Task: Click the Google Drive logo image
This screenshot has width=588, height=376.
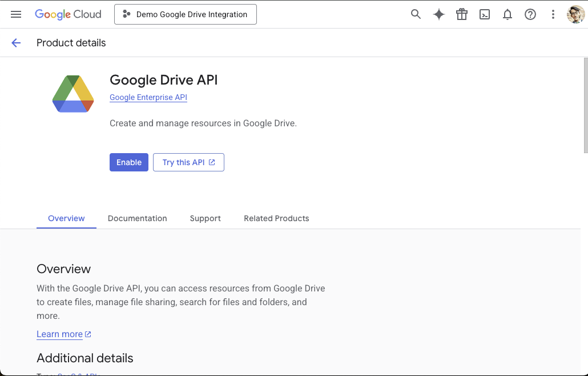Action: (73, 94)
